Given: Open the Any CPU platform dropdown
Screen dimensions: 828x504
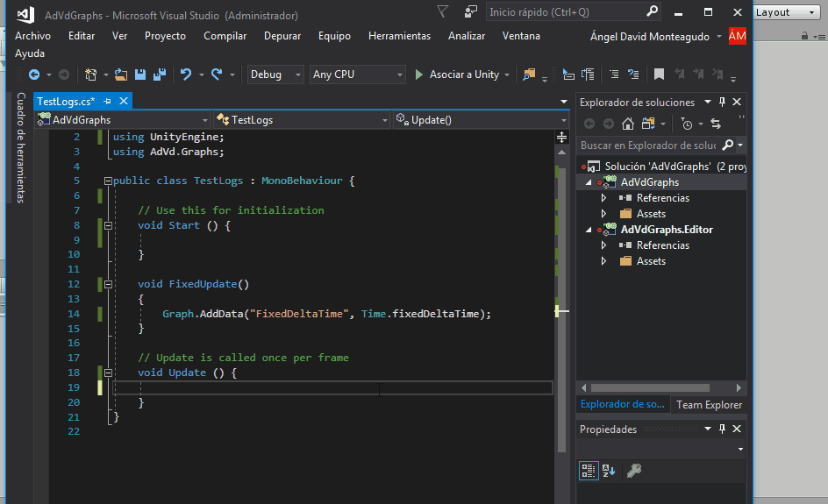Looking at the screenshot, I should pyautogui.click(x=358, y=75).
